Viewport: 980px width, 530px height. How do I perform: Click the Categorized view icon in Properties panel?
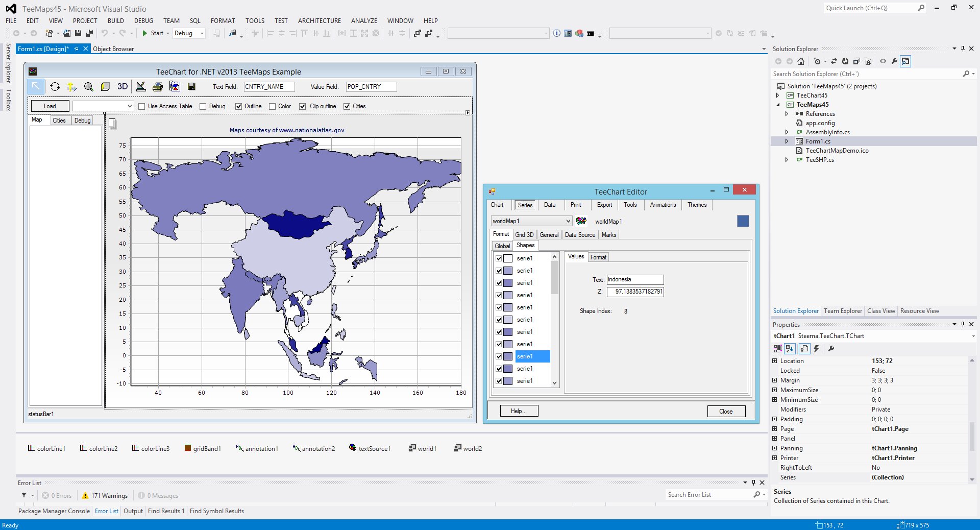[778, 349]
